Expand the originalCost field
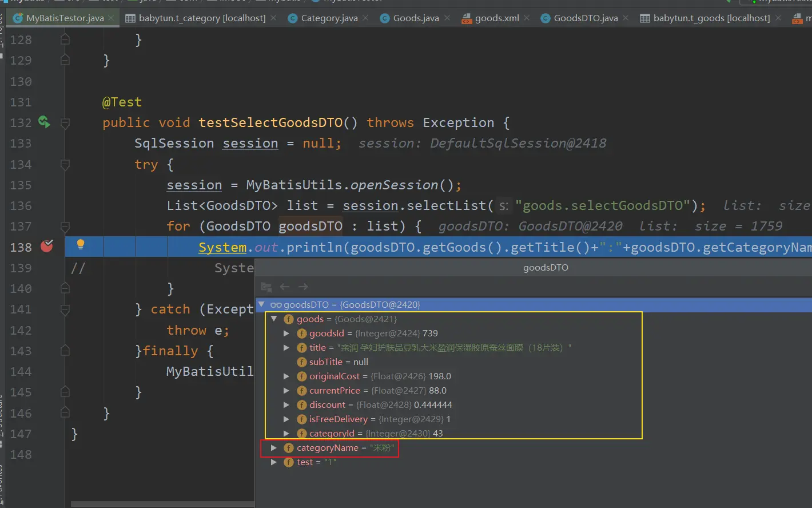 (286, 376)
